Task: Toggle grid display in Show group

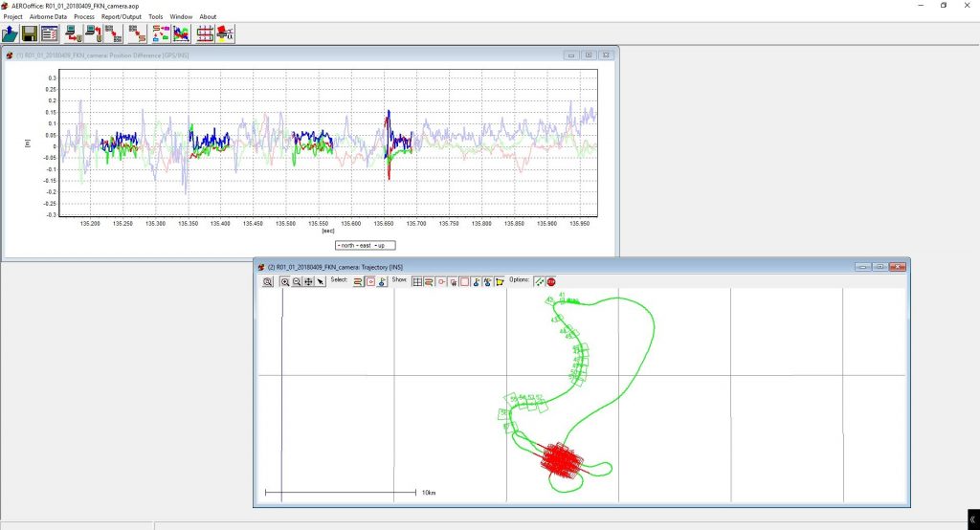Action: (417, 282)
